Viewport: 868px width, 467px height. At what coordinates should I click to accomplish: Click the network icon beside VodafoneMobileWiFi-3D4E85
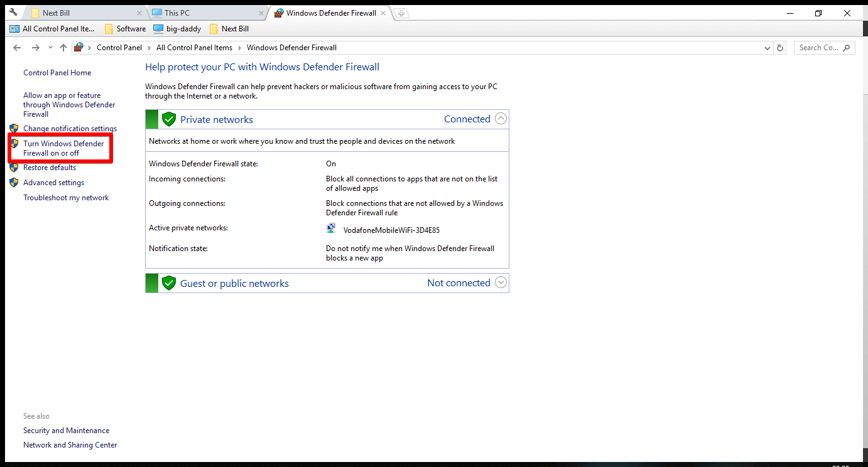tap(331, 228)
